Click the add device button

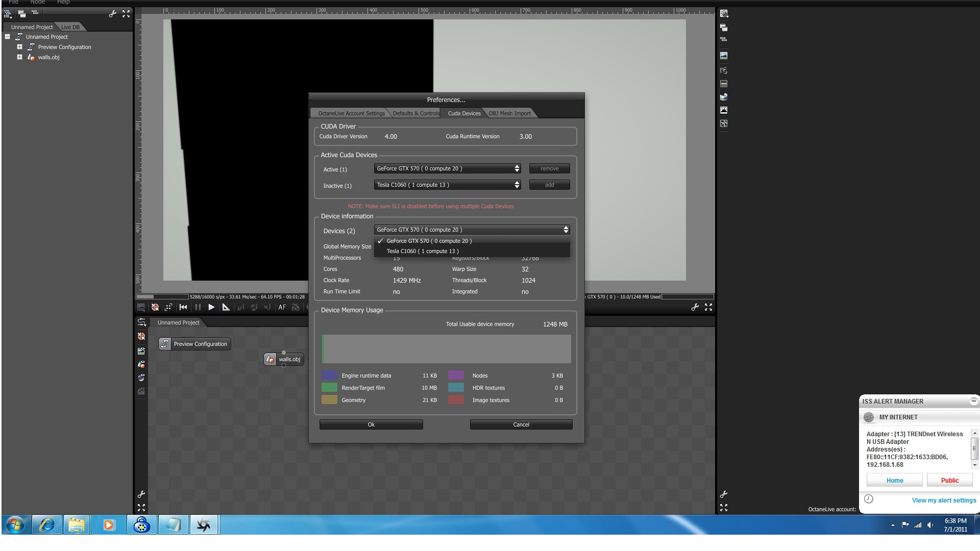click(549, 185)
